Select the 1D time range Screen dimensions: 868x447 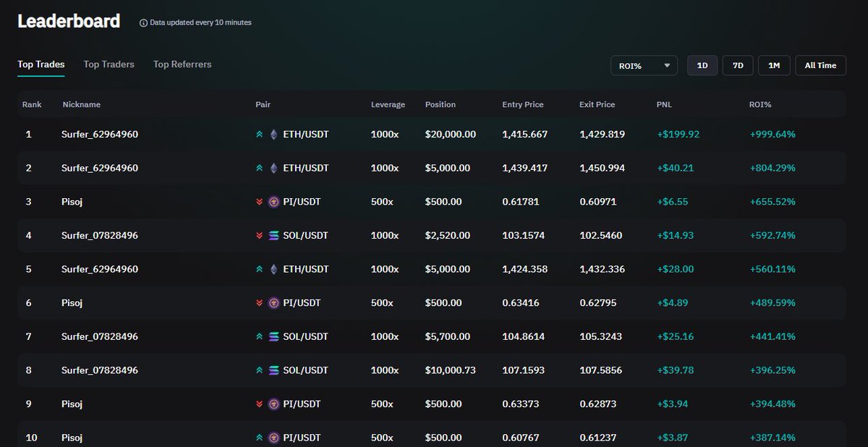coord(702,65)
